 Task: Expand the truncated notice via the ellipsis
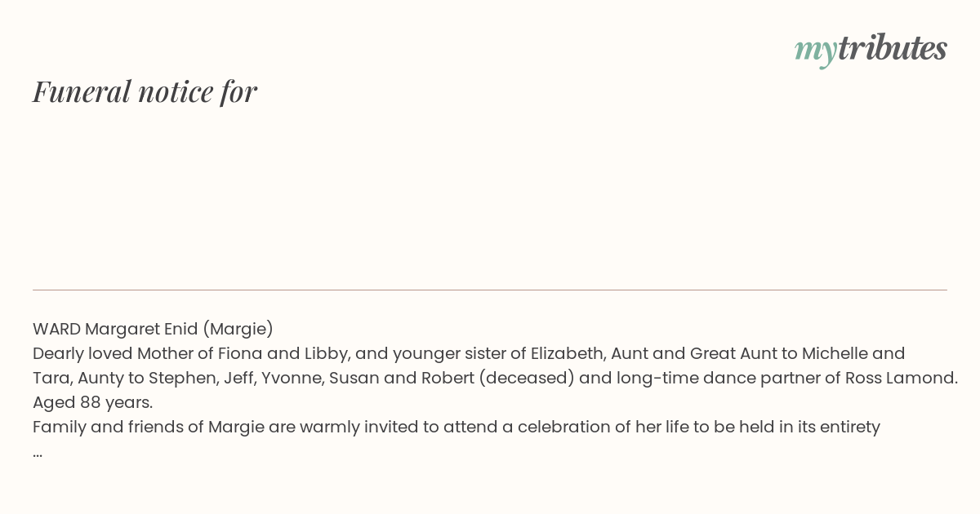coord(38,452)
